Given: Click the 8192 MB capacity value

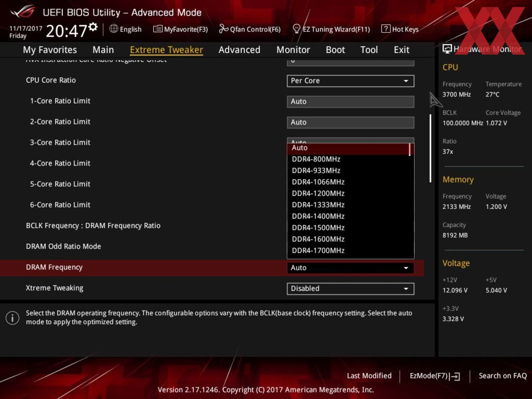Looking at the screenshot, I should 455,235.
